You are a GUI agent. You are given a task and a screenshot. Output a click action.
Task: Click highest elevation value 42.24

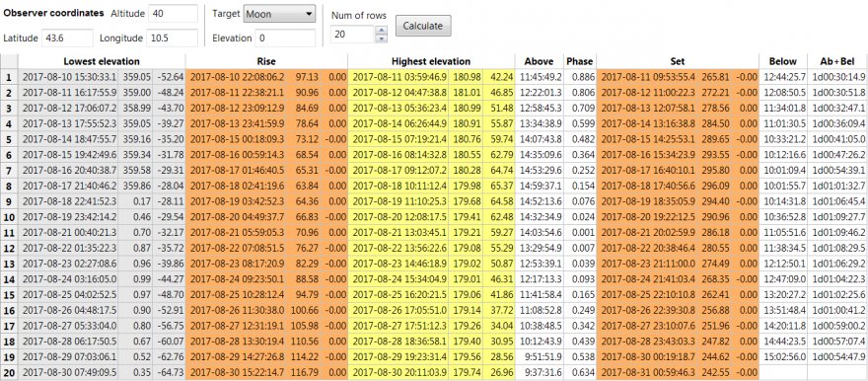(x=501, y=77)
